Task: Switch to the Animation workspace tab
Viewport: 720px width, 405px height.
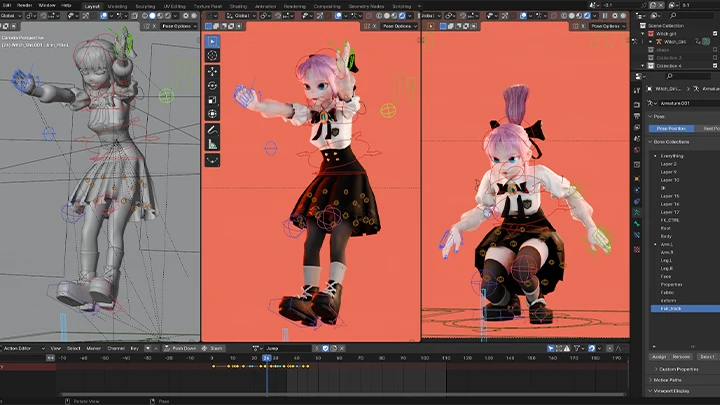Action: (265, 6)
